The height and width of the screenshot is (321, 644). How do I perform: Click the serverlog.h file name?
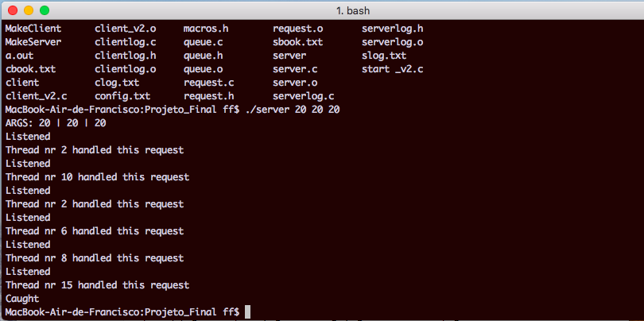pyautogui.click(x=392, y=29)
